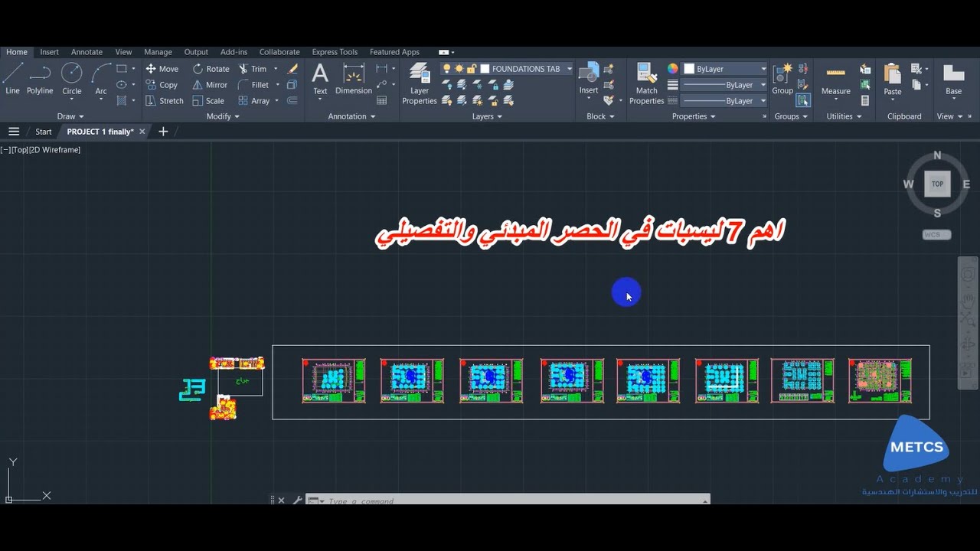Select the Line tool
This screenshot has height=551, width=980.
pyautogui.click(x=13, y=79)
